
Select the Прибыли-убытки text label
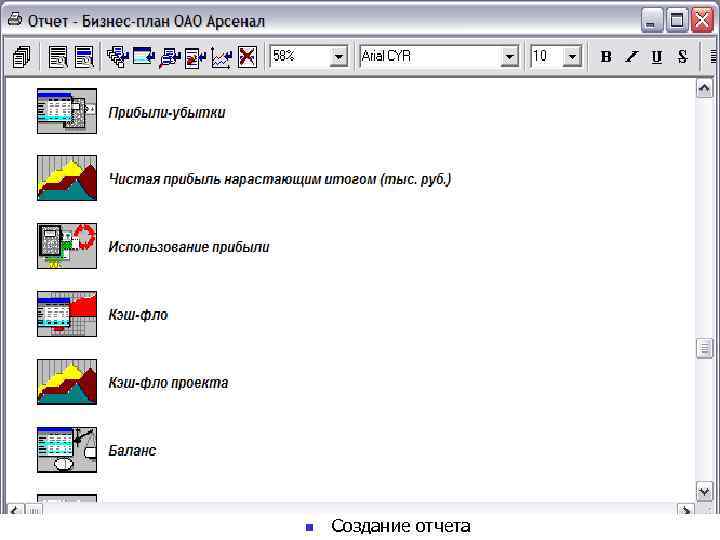167,113
